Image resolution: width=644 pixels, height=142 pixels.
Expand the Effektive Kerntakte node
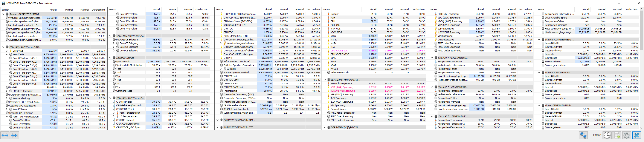[x=7, y=91]
